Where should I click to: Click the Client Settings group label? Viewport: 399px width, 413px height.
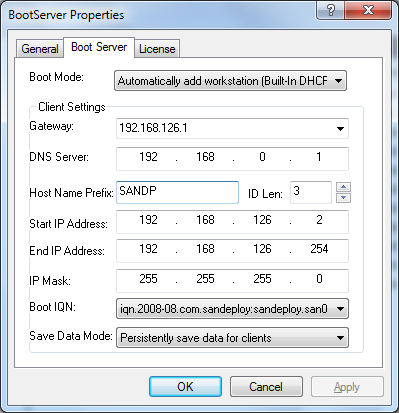(x=72, y=107)
